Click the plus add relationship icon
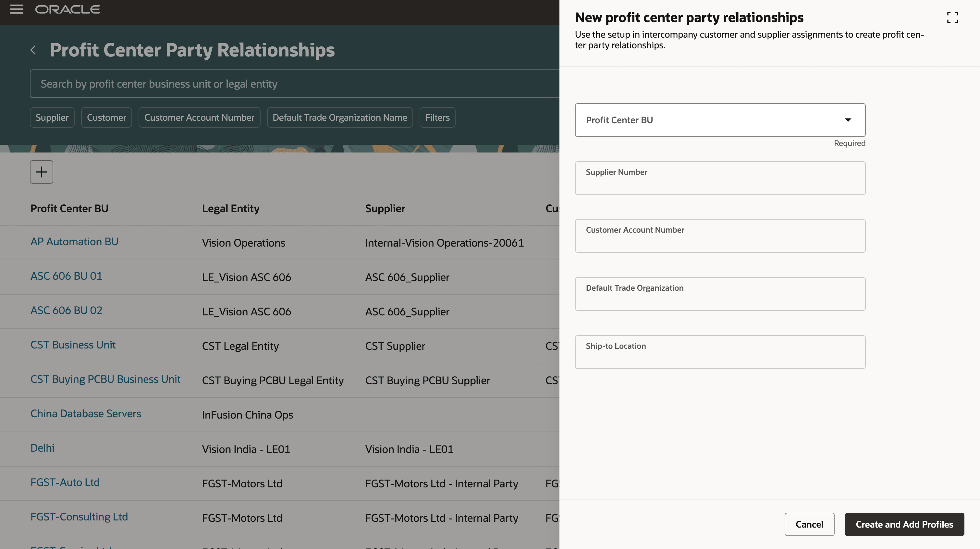Screen dimensions: 980x549 tap(42, 172)
